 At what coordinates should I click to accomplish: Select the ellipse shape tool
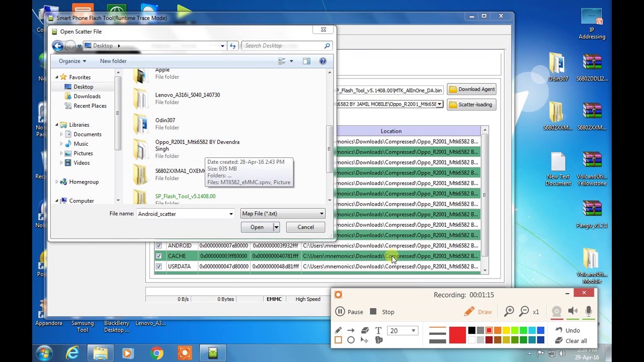click(351, 340)
